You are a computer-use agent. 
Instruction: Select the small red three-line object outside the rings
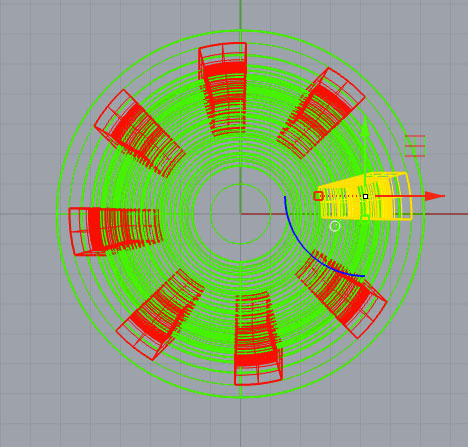click(415, 146)
